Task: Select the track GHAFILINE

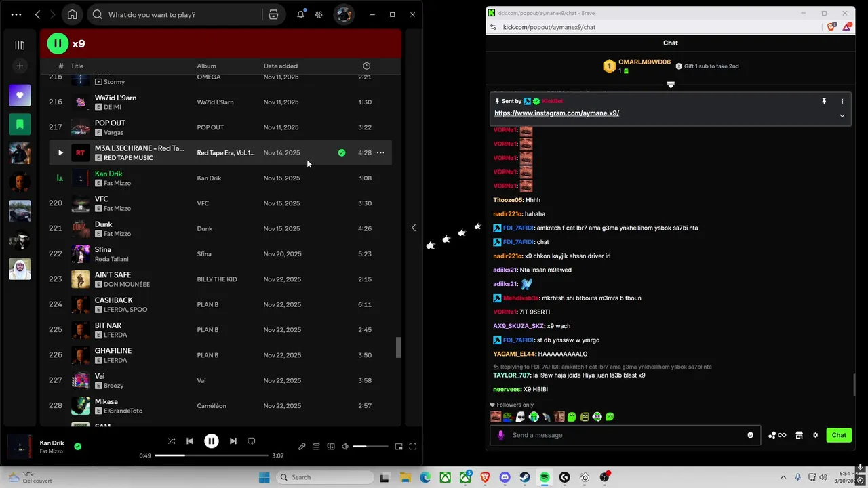Action: pyautogui.click(x=113, y=351)
